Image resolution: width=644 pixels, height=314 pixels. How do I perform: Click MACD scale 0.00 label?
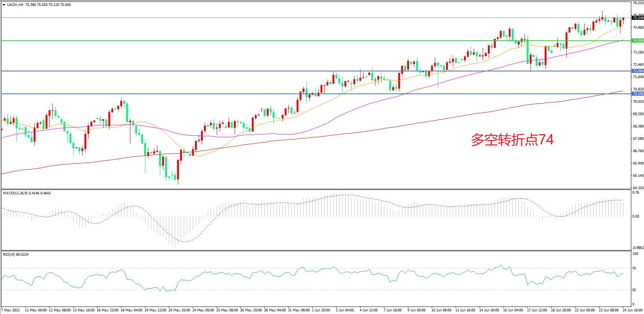coord(635,216)
